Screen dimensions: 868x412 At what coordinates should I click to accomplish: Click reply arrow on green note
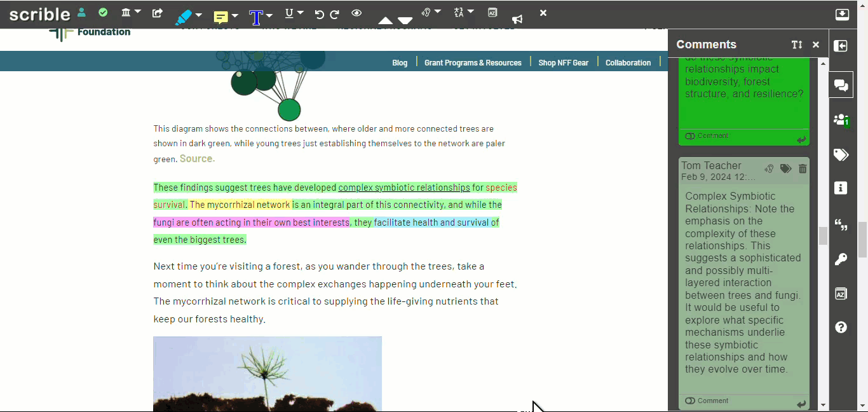pyautogui.click(x=801, y=139)
